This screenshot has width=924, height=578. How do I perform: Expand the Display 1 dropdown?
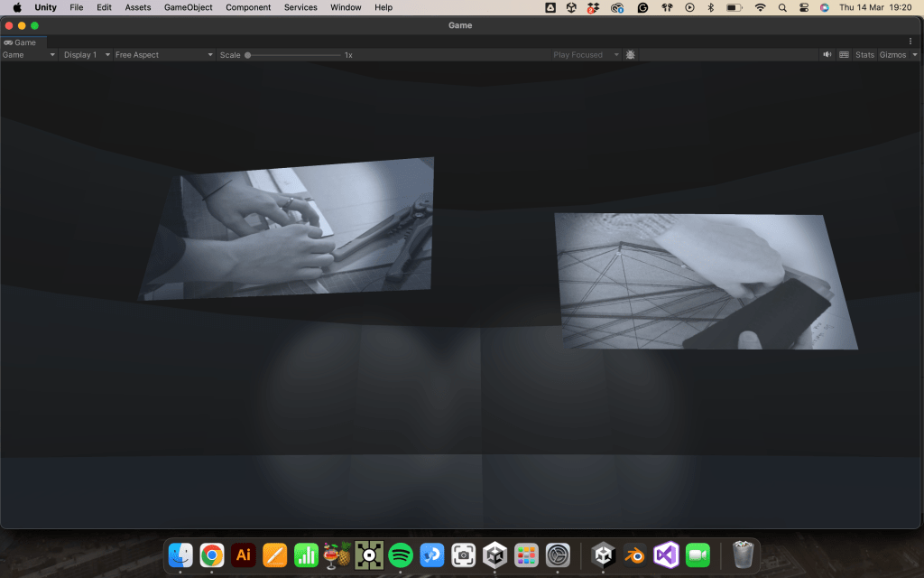coord(87,55)
